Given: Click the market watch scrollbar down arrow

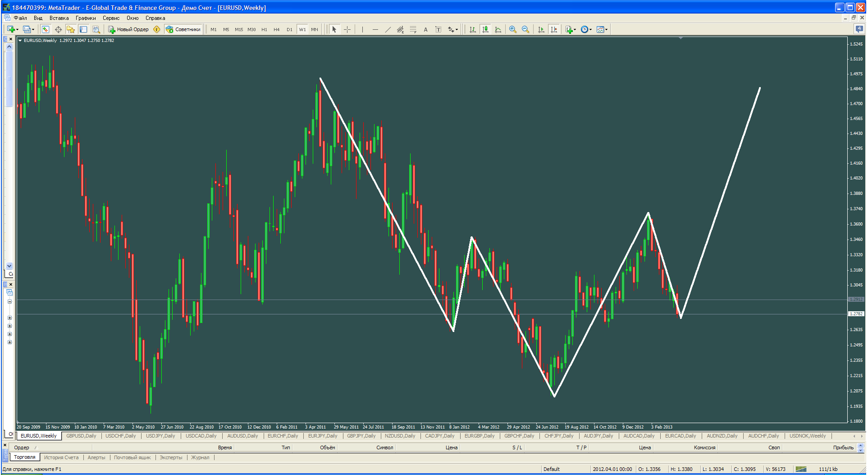Looking at the screenshot, I should [9, 266].
